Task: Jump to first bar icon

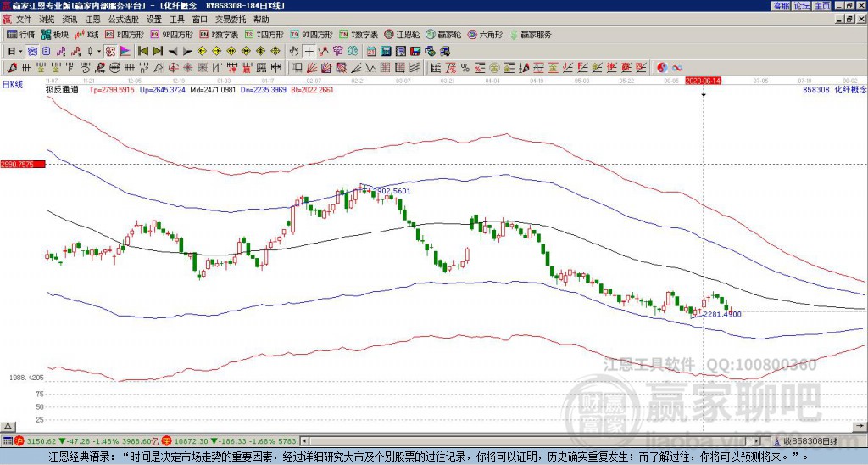Action: point(142,52)
